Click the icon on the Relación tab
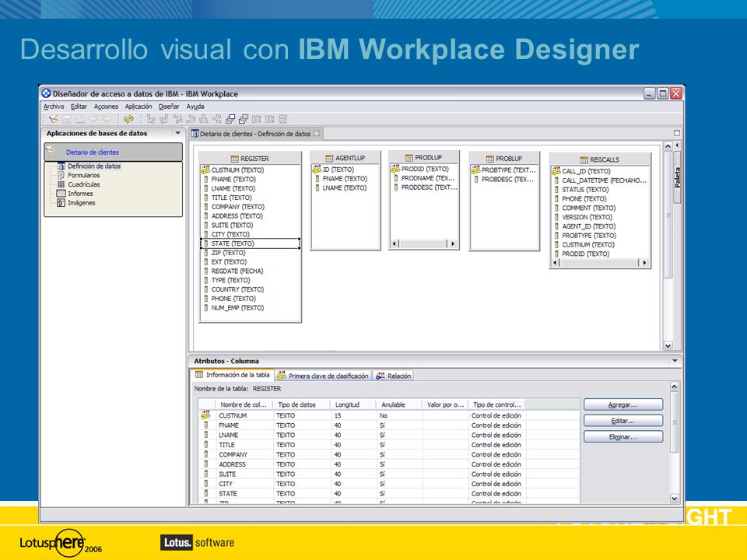Viewport: 747px width, 560px height. point(381,376)
